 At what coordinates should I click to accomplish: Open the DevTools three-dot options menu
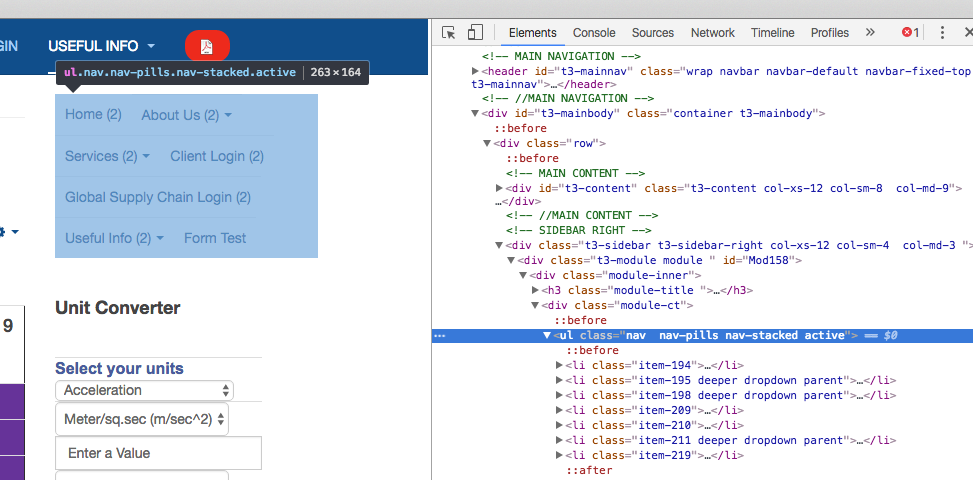tap(943, 32)
